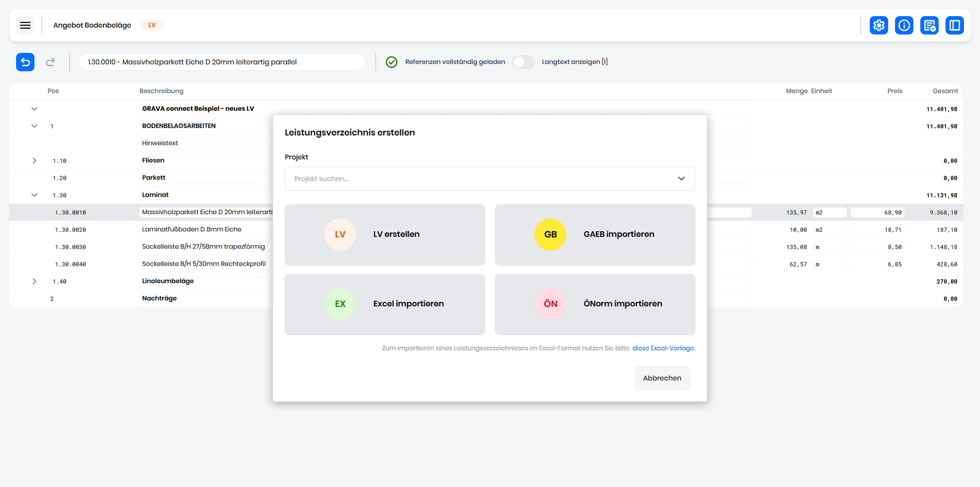Open the diese Excel-Vorlage link

click(663, 348)
